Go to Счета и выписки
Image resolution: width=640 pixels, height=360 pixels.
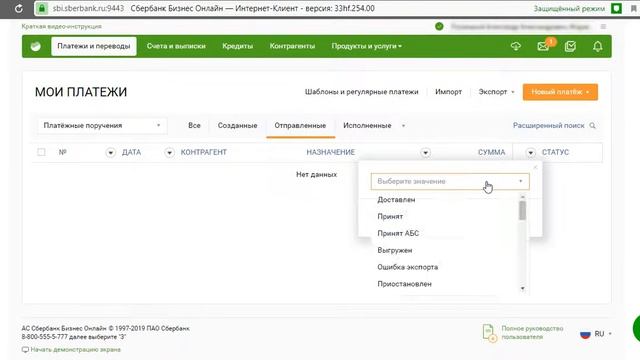pyautogui.click(x=176, y=46)
